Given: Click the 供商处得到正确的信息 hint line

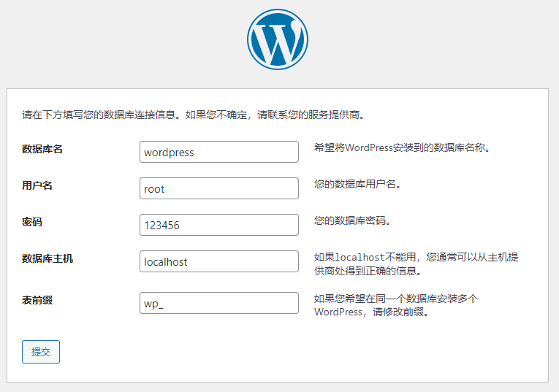Looking at the screenshot, I should tap(367, 271).
